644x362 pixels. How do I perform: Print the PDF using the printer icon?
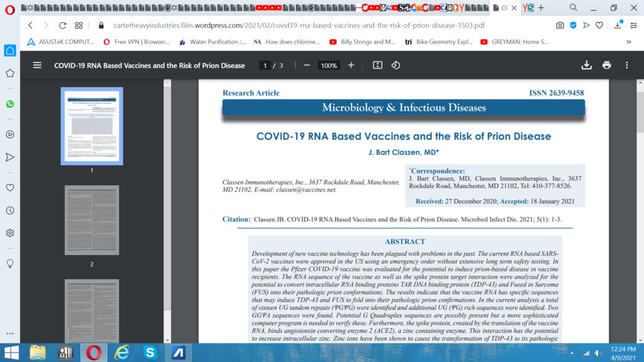(x=606, y=65)
